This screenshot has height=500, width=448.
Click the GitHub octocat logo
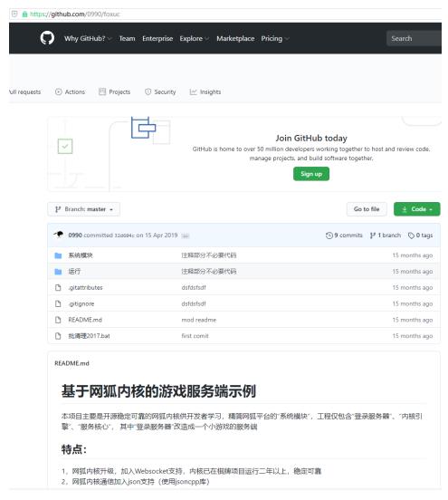point(47,38)
